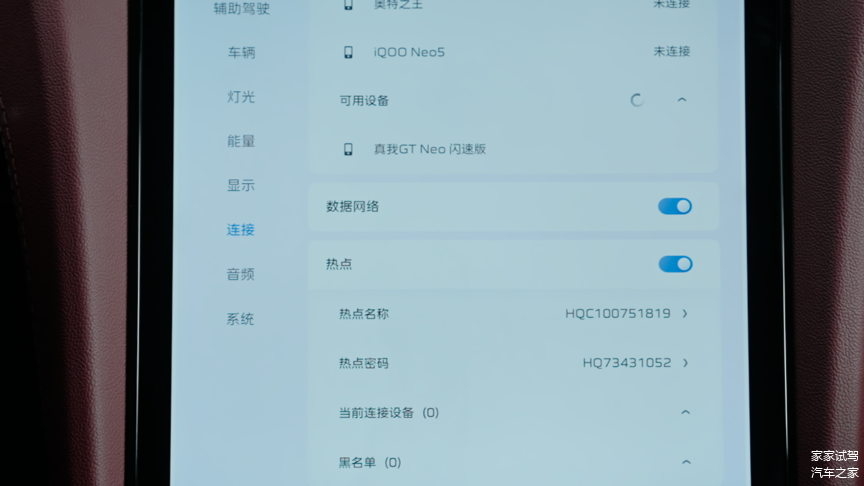Collapse the 可用设备 list
This screenshot has height=486, width=864.
(682, 100)
